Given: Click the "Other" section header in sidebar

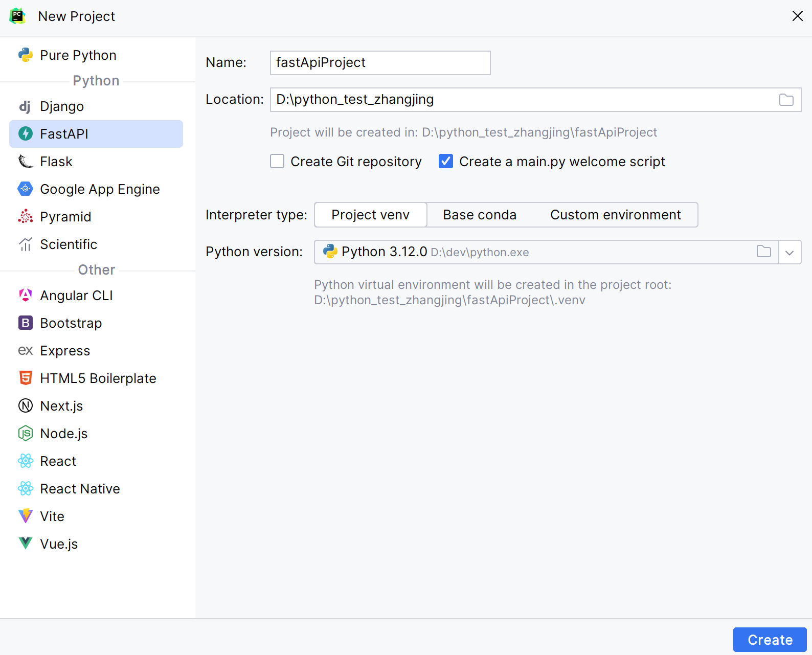Looking at the screenshot, I should click(97, 270).
